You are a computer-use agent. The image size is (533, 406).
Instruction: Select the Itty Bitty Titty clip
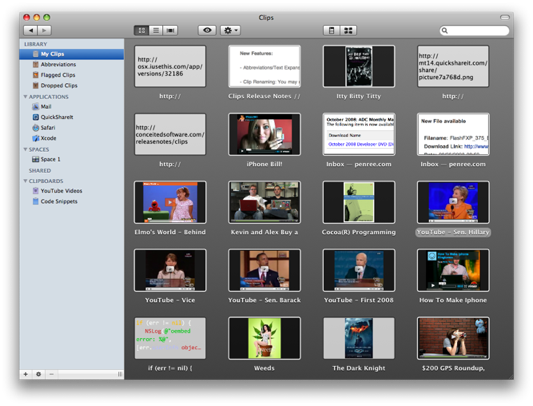359,66
